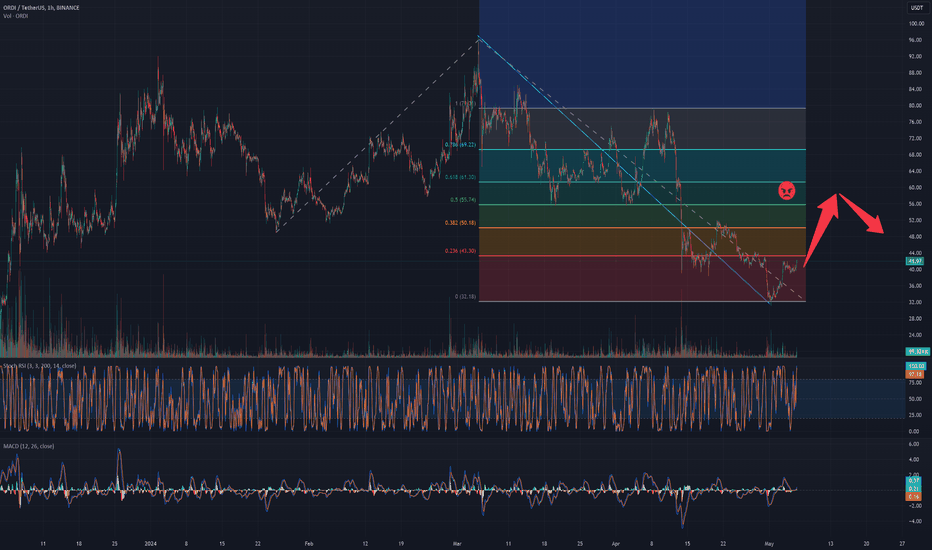This screenshot has width=932, height=550.
Task: Select the MACD (12, 26, close) legend
Action: point(29,446)
